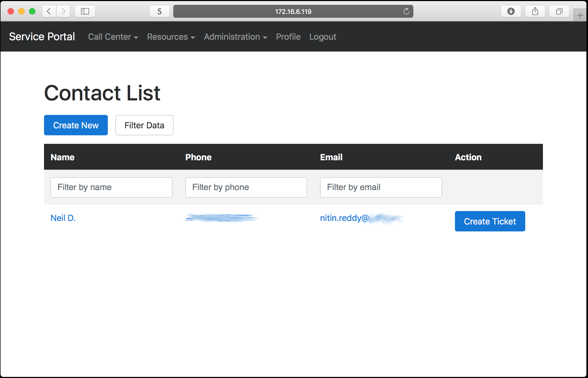Viewport: 588px width, 378px height.
Task: Open a new tab with plus
Action: point(580,15)
